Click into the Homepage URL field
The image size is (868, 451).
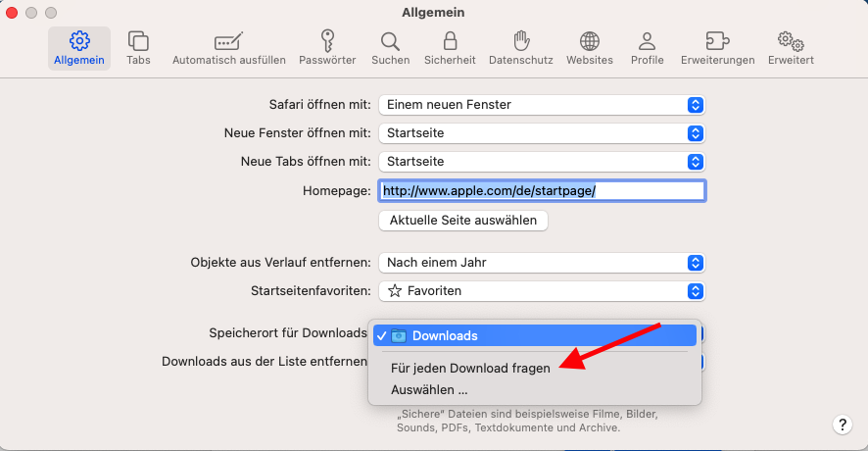(542, 191)
